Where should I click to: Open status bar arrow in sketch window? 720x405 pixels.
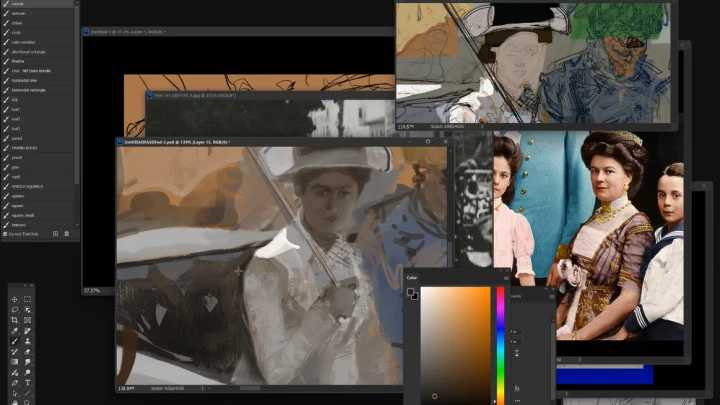coord(482,127)
